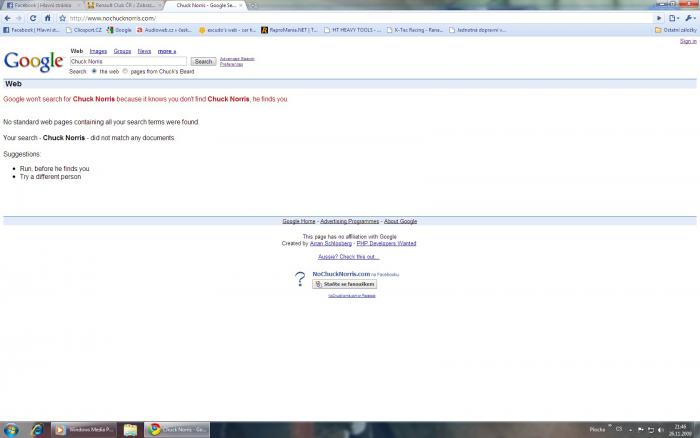Expand the 'more' search categories
The width and height of the screenshot is (700, 438).
(166, 50)
